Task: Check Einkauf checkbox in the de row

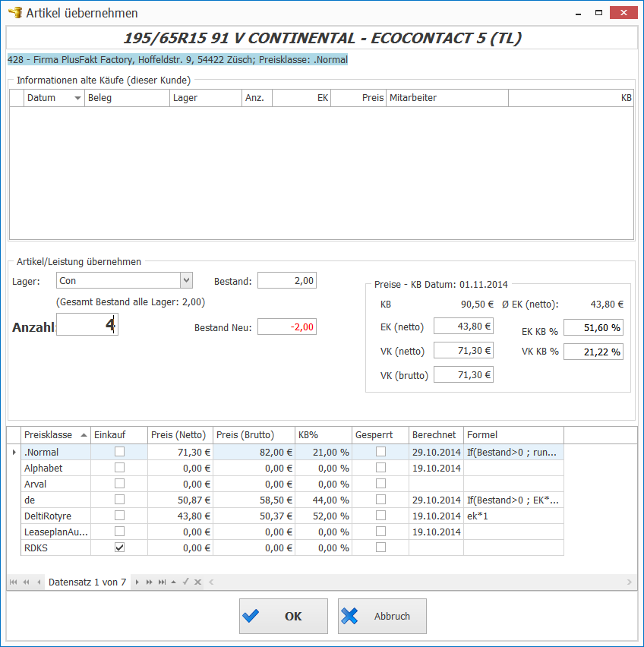Action: pyautogui.click(x=119, y=500)
